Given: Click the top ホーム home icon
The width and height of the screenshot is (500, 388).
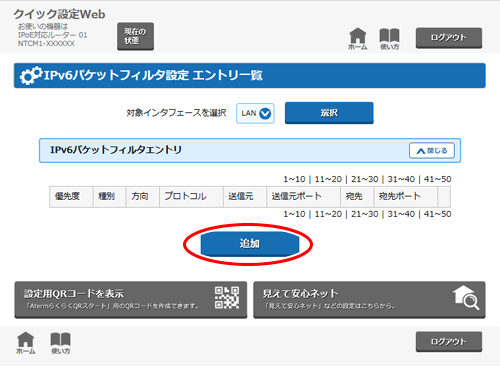Looking at the screenshot, I should point(358,39).
